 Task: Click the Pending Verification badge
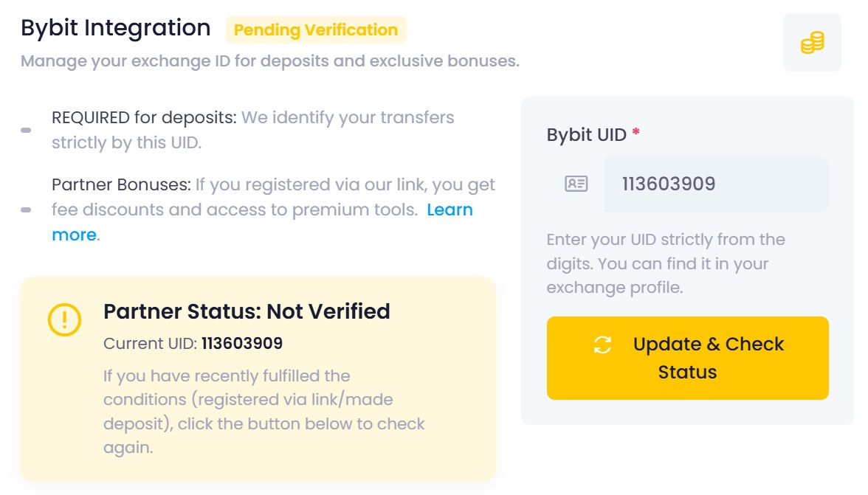[316, 30]
